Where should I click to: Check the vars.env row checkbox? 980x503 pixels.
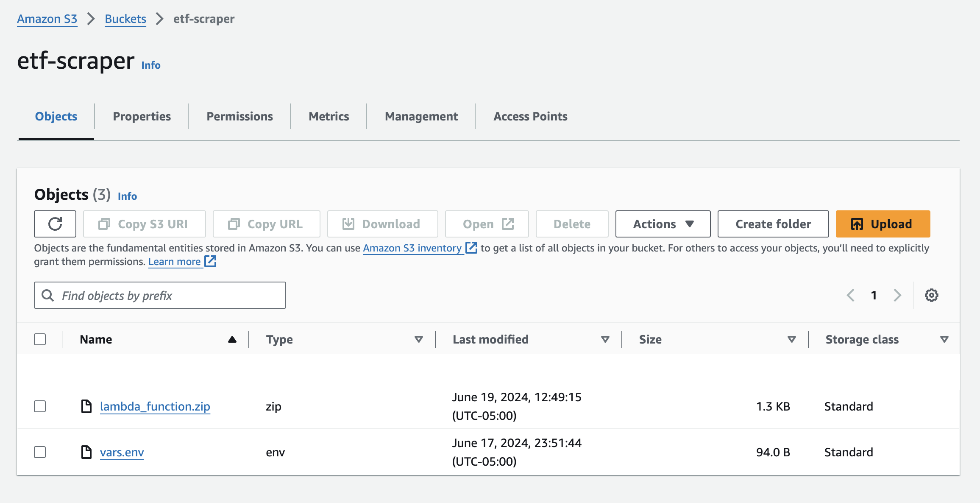[x=40, y=452]
